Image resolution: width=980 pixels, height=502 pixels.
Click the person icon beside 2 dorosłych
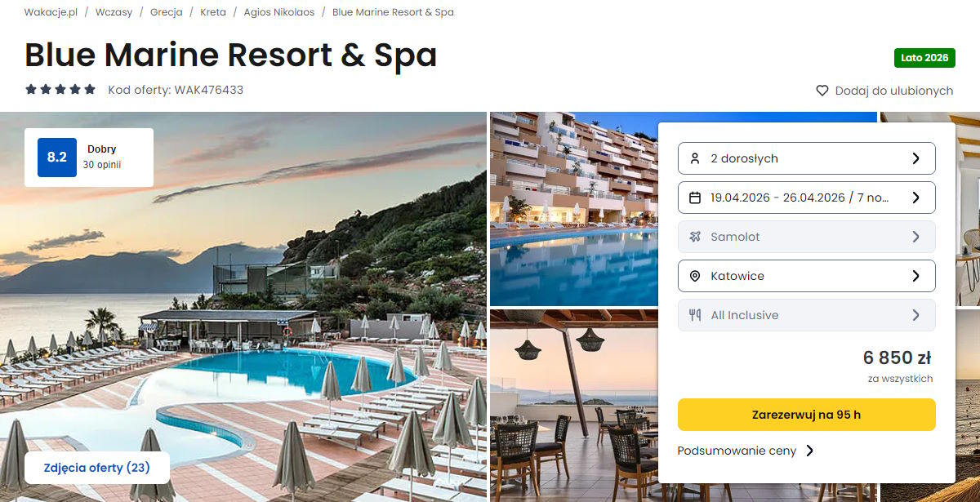click(695, 158)
